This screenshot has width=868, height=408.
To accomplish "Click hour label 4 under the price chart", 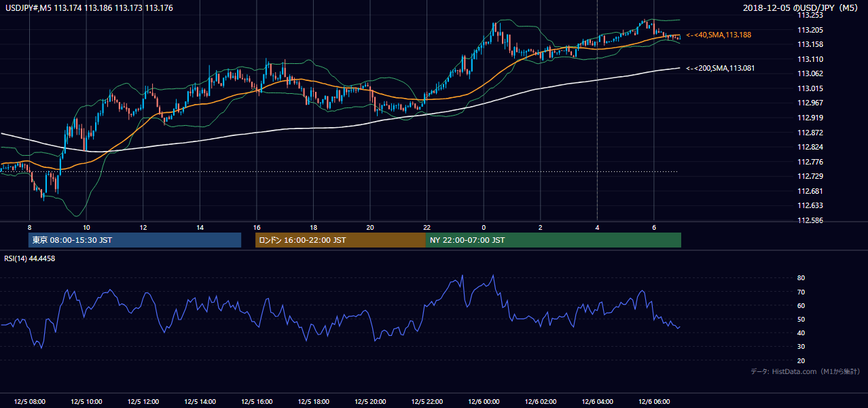I will point(597,227).
